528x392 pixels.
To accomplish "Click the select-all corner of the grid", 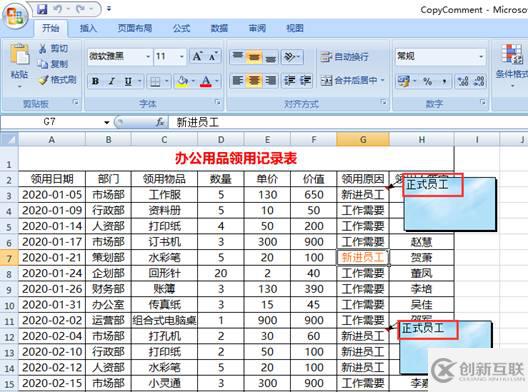I will (9, 139).
